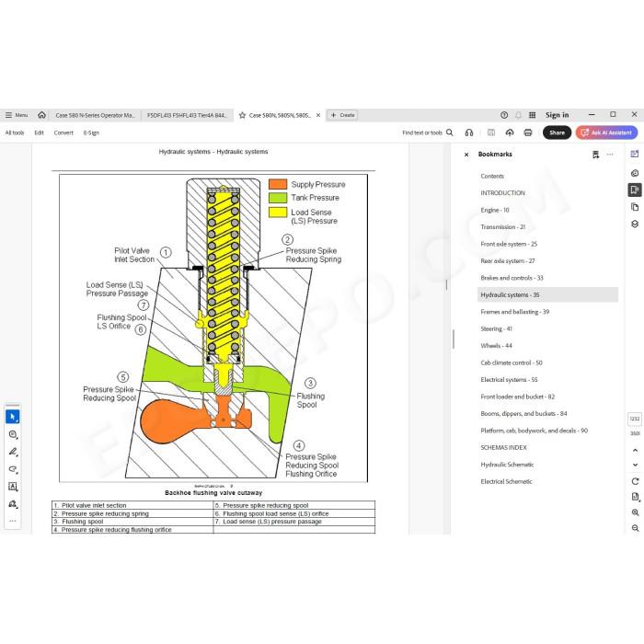Select the Sign/stamp tool

13,504
